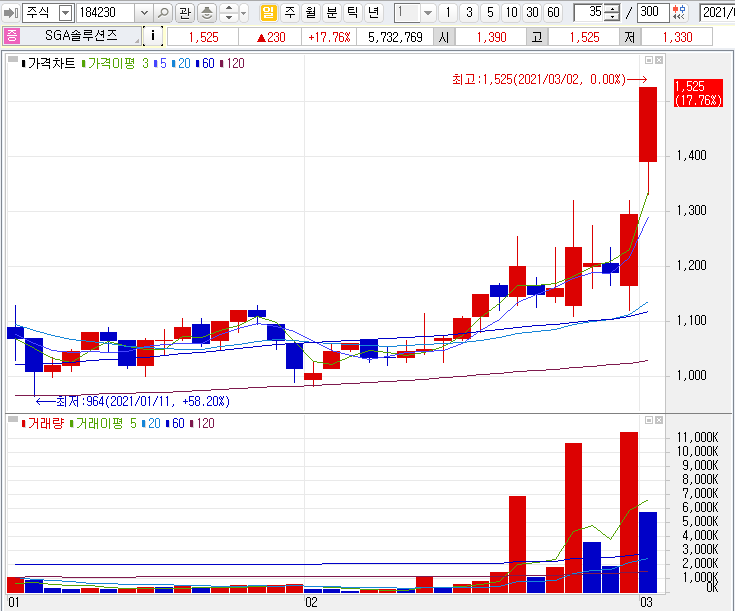This screenshot has height=611, width=735.
Task: Select the 분 (minute) chart period
Action: point(332,12)
